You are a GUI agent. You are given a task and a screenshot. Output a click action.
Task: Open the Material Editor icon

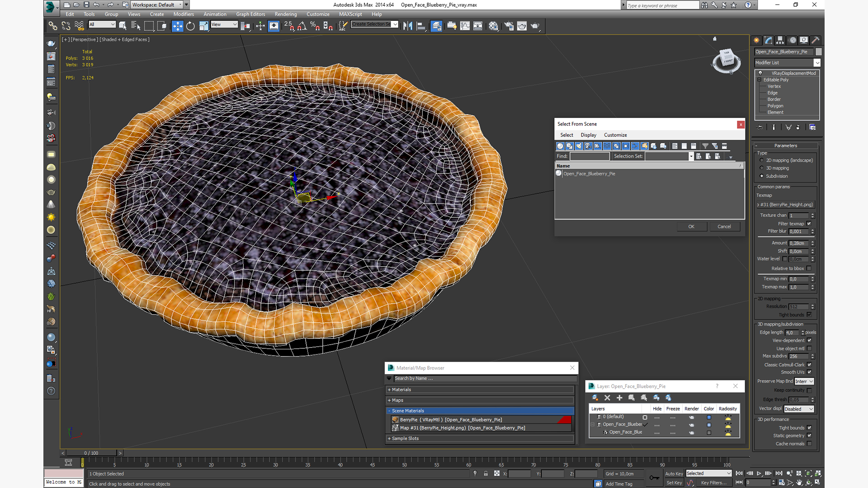pyautogui.click(x=493, y=26)
